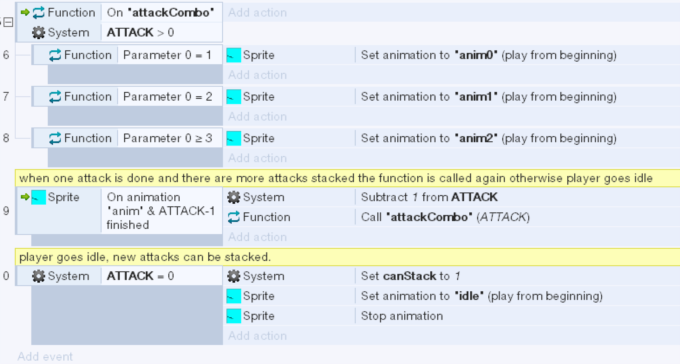Collapse the attackCombo event block
This screenshot has width=680, height=364.
[8, 22]
